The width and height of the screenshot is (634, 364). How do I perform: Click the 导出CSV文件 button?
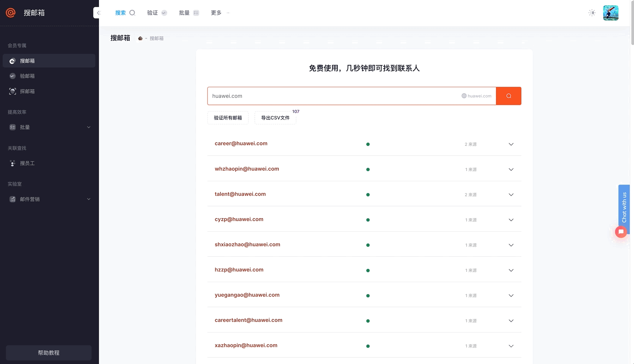(x=275, y=118)
